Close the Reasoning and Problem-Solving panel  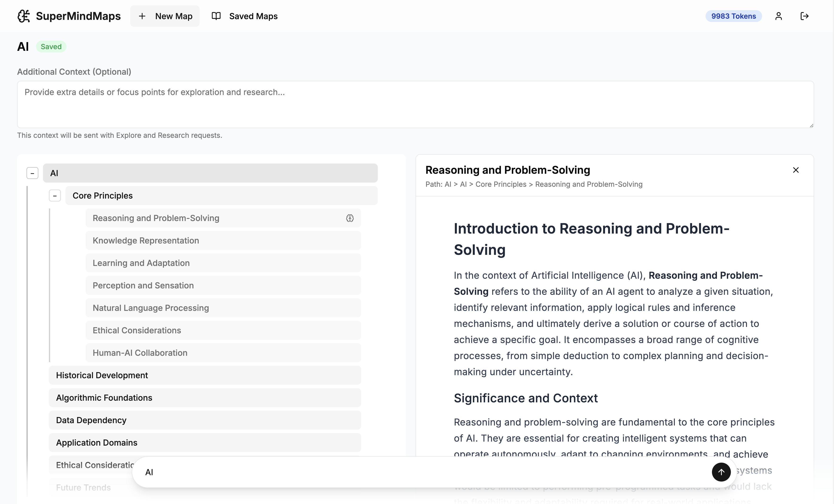click(x=796, y=170)
